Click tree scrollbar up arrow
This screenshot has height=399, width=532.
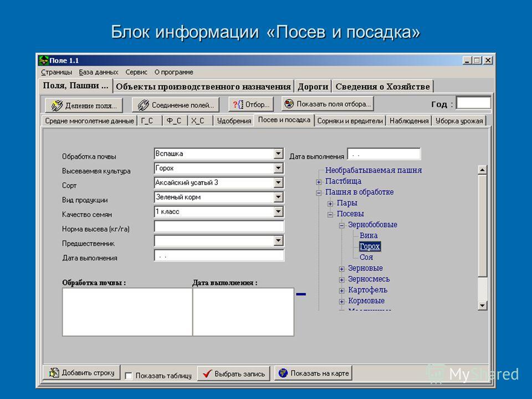pyautogui.click(x=482, y=170)
